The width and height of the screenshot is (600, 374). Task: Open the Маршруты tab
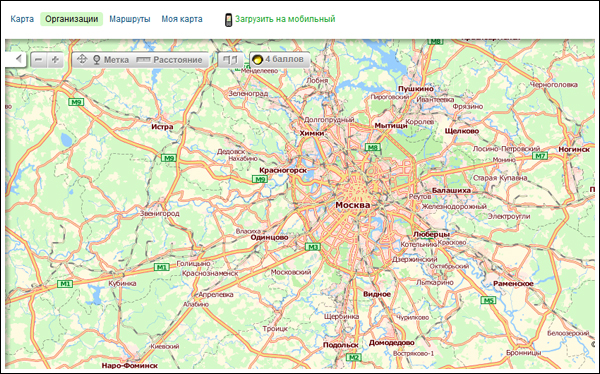(x=130, y=19)
